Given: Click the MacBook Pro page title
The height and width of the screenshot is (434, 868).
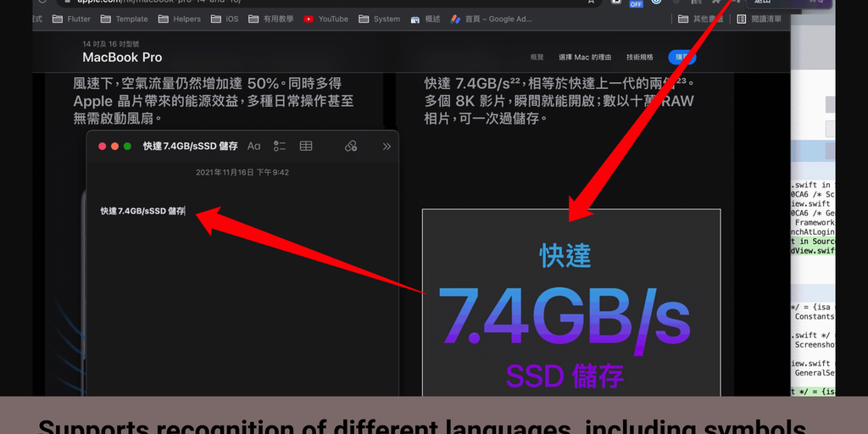Looking at the screenshot, I should [122, 57].
